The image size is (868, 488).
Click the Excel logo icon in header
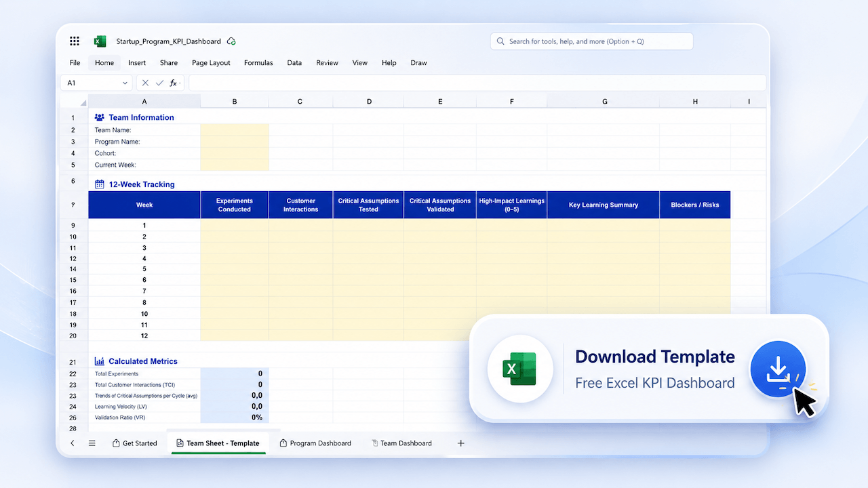pos(100,41)
